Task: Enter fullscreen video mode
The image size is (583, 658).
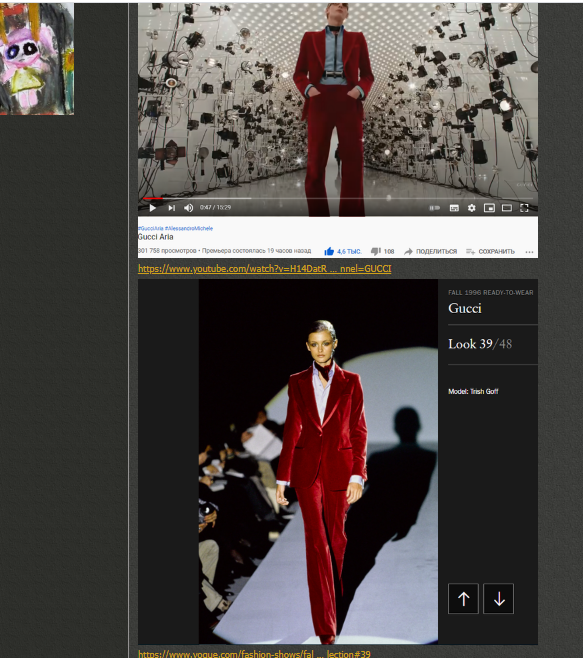Action: click(524, 208)
